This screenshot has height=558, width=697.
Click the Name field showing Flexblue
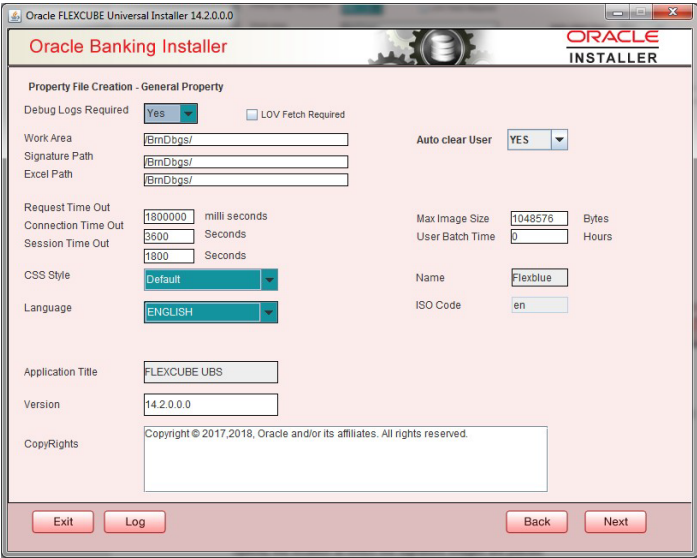[539, 277]
